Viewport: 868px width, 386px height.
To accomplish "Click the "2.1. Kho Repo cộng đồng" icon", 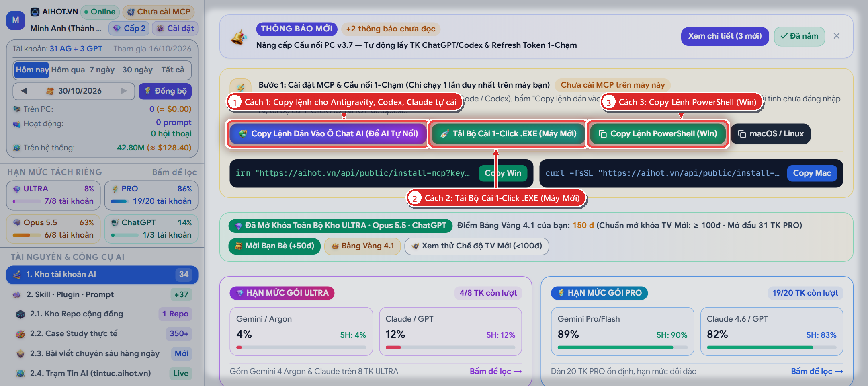I will (x=20, y=314).
